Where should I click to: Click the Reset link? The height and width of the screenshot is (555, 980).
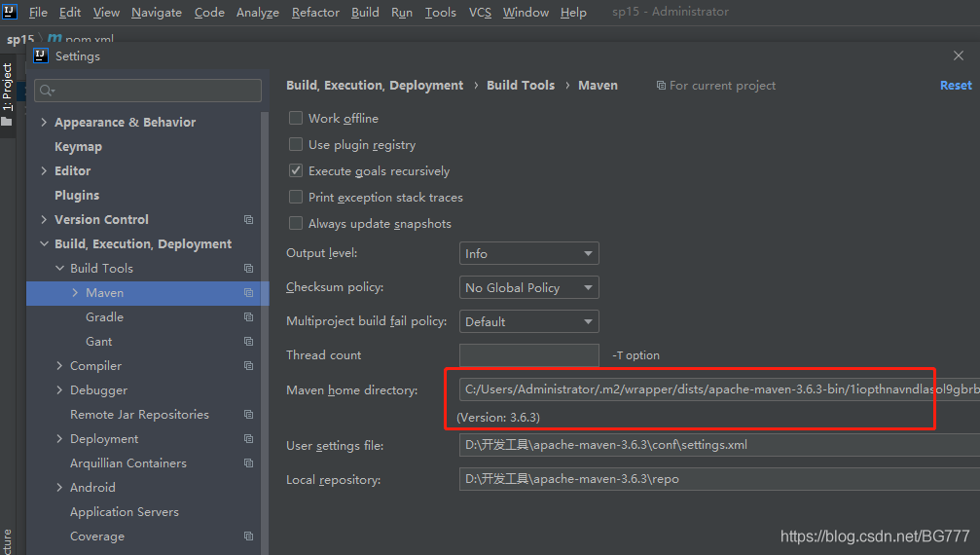click(x=956, y=85)
